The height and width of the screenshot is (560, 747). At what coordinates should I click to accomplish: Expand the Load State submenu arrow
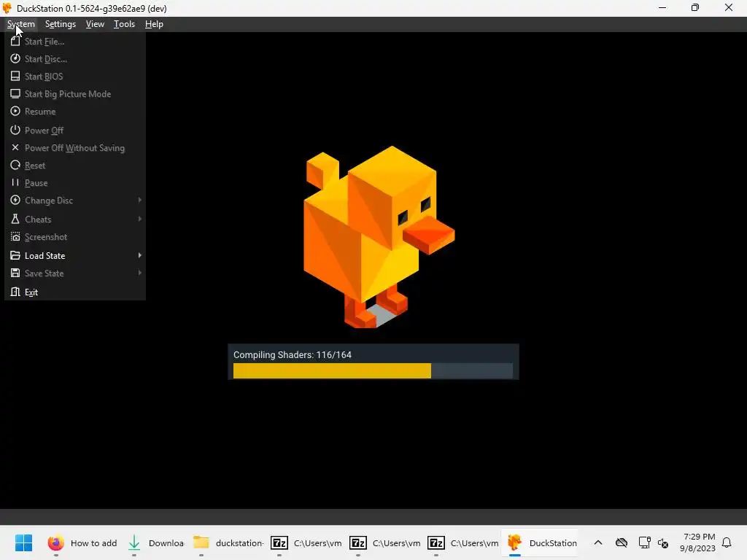pyautogui.click(x=139, y=256)
